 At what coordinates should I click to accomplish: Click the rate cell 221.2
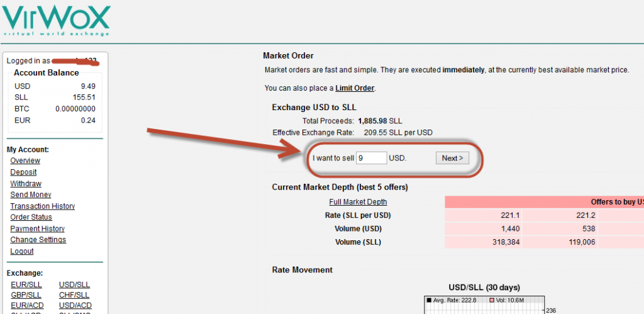(559, 215)
